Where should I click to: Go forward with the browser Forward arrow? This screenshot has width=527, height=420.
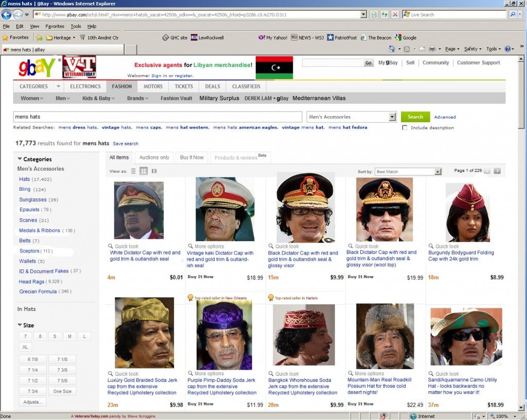coord(18,14)
